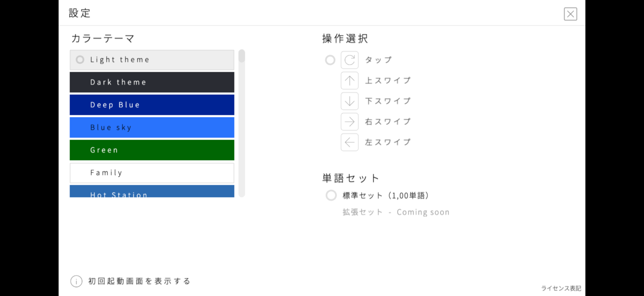Open the info circle icon at bottom
Screen dimensions: 644x296
coord(76,281)
